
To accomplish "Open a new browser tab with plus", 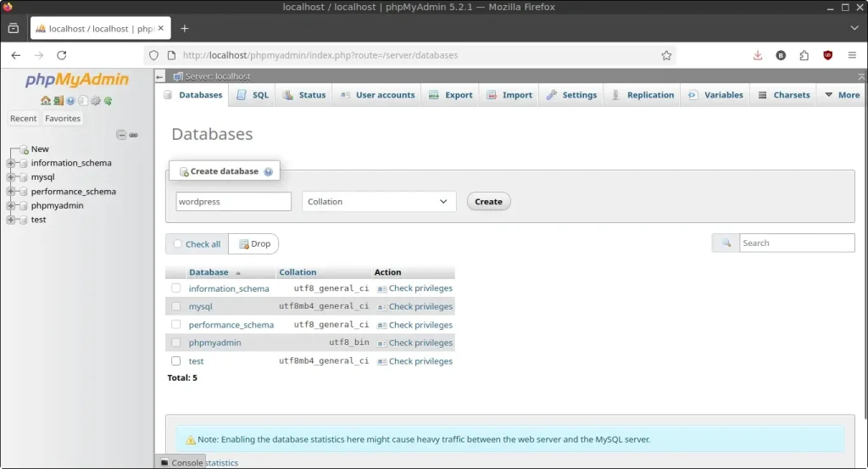I will pos(184,28).
